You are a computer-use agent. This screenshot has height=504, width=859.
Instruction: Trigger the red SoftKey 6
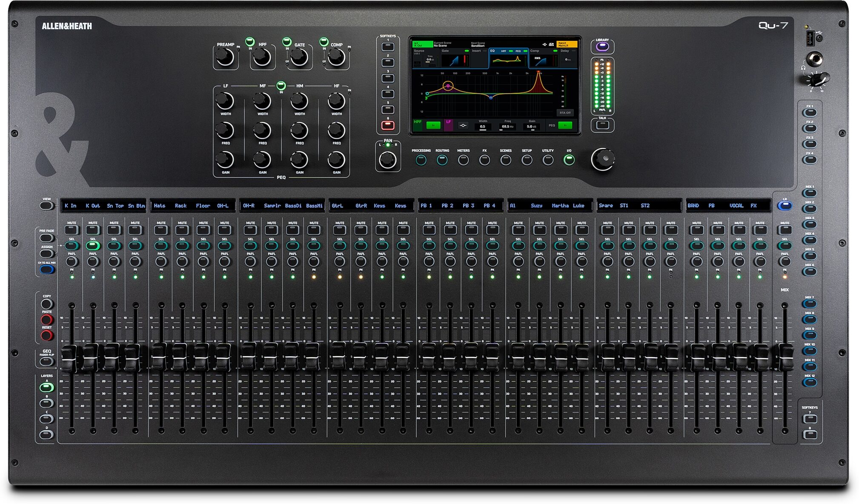(388, 125)
